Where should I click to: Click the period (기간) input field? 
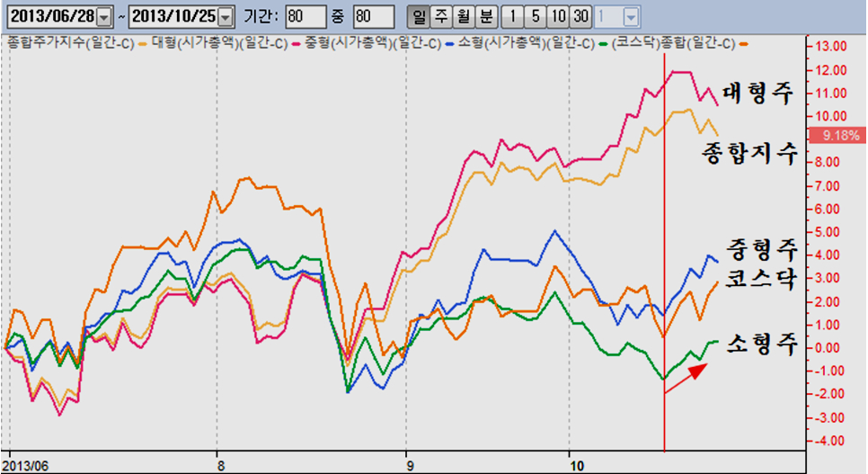coord(305,16)
